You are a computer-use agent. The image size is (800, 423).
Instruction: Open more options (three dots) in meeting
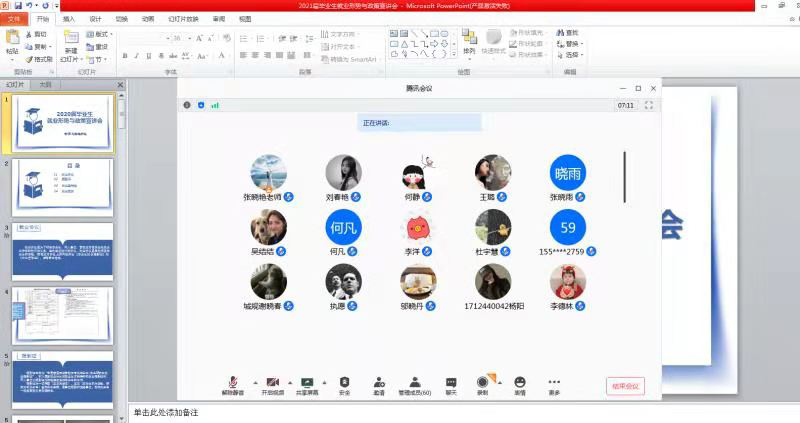point(554,386)
